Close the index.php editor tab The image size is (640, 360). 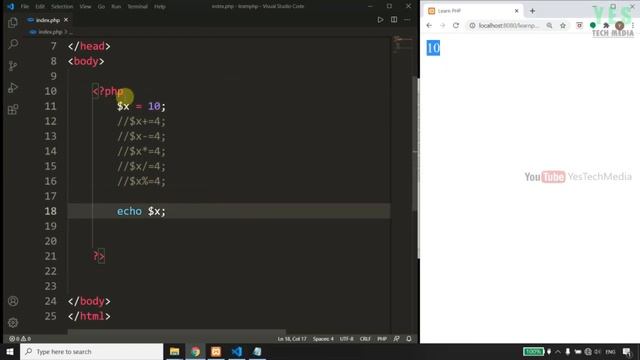[66, 20]
